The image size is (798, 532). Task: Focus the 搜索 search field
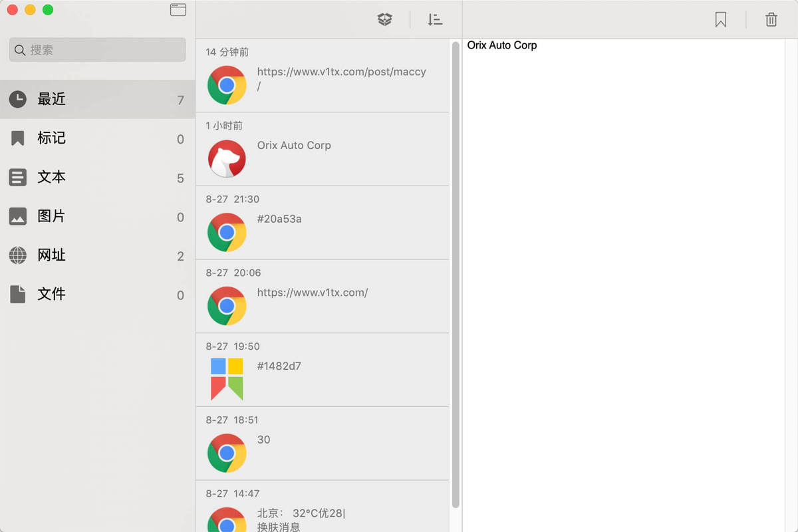click(x=98, y=50)
